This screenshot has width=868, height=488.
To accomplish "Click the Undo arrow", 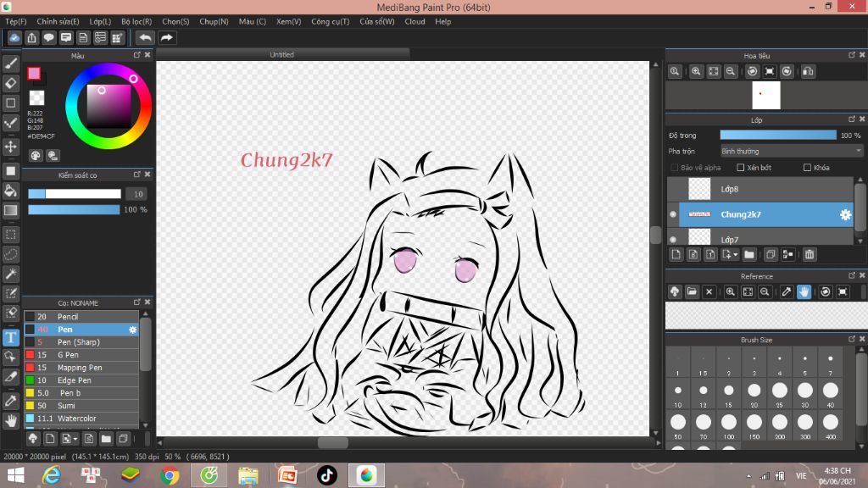I will click(x=145, y=37).
